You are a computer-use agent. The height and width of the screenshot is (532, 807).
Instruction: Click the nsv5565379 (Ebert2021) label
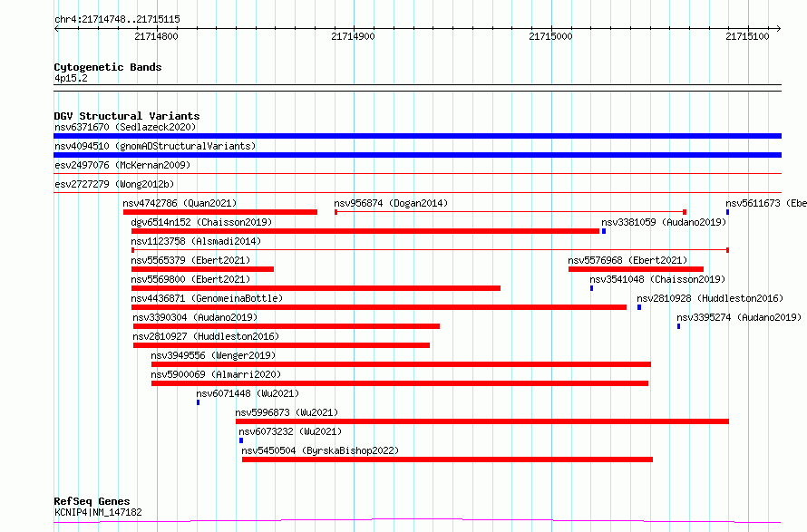click(x=190, y=260)
